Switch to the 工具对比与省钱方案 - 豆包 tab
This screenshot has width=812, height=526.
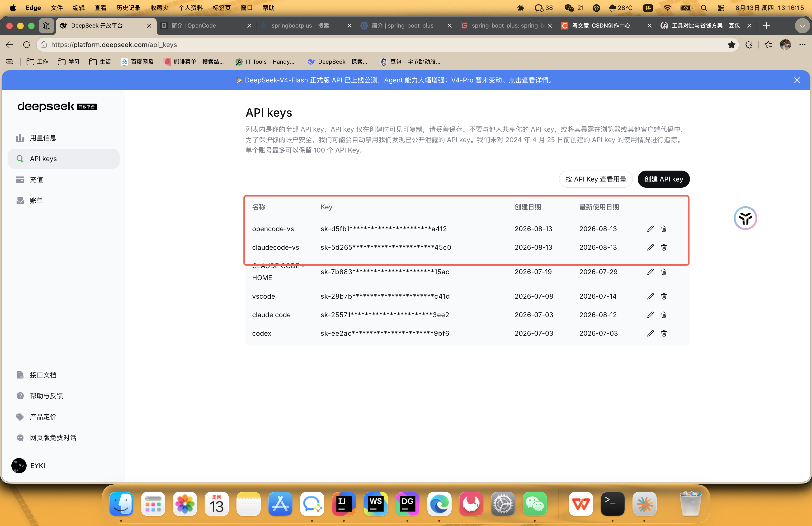[x=707, y=26]
